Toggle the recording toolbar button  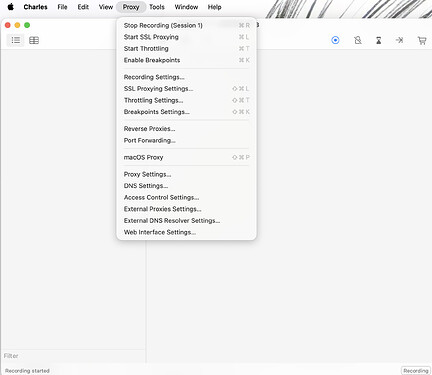point(335,40)
